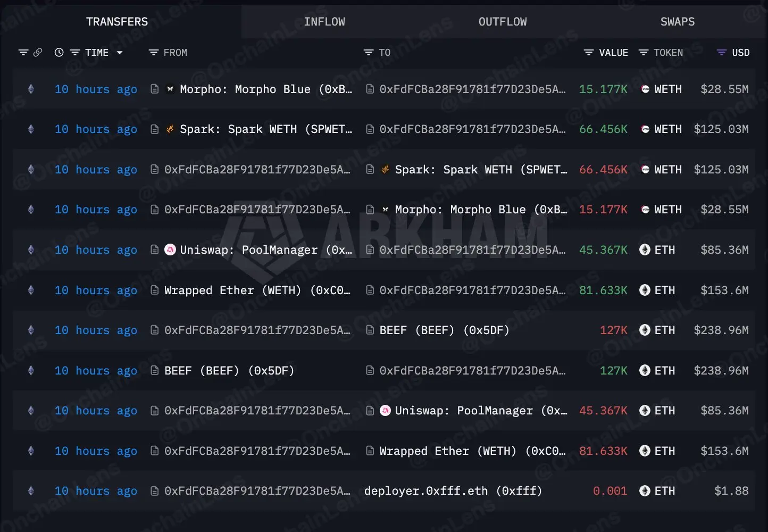
Task: Open Spark: Spark WETH in the TO column
Action: pos(481,170)
